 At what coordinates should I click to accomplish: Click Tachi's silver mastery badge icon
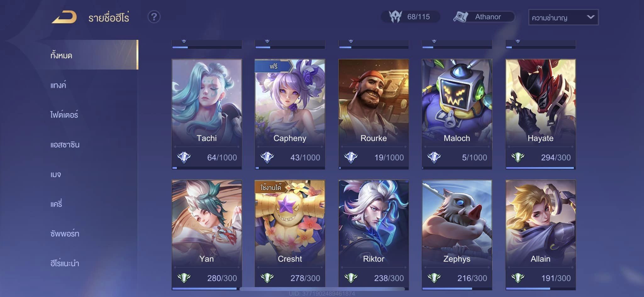184,157
